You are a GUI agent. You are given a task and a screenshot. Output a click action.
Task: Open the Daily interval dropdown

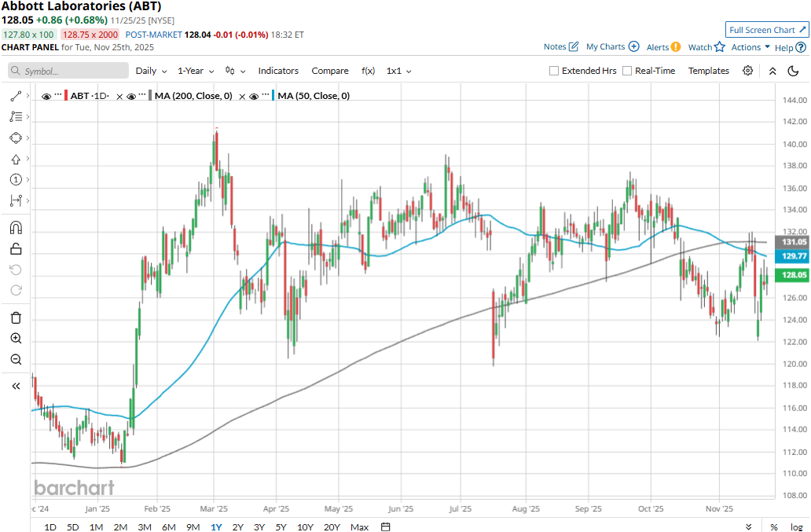point(151,71)
